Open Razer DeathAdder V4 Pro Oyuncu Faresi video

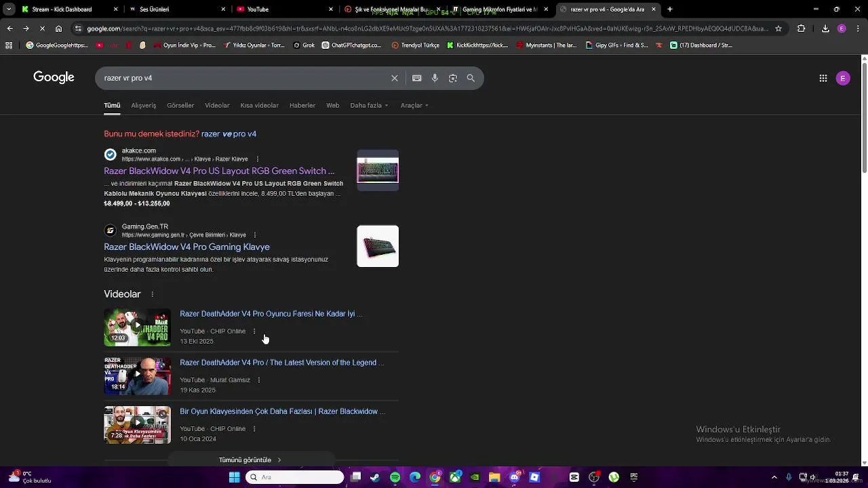click(x=271, y=314)
